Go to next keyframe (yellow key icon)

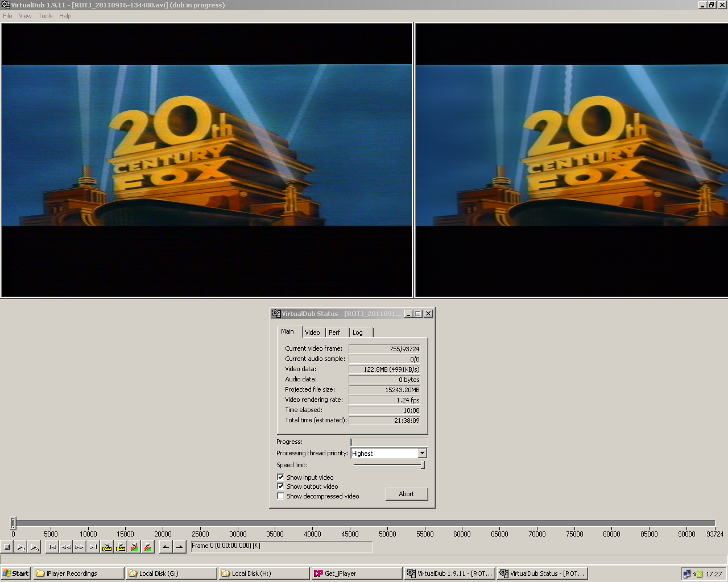(121, 547)
